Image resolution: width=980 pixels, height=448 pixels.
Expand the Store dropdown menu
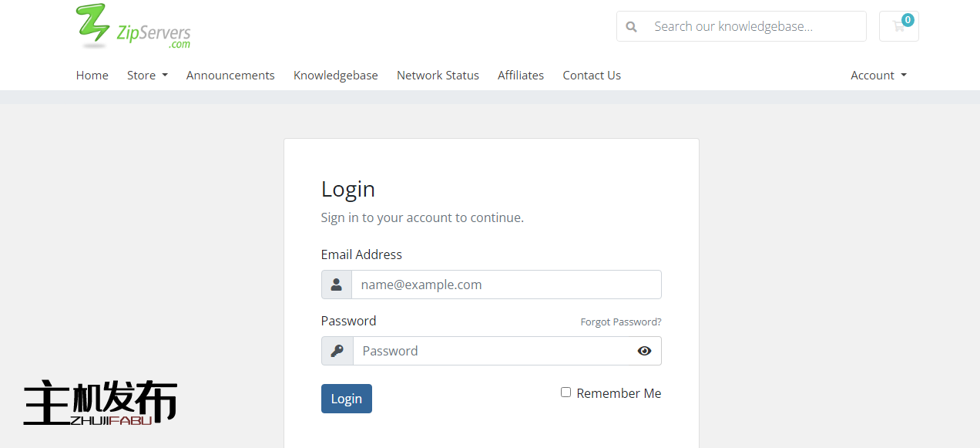pos(147,75)
